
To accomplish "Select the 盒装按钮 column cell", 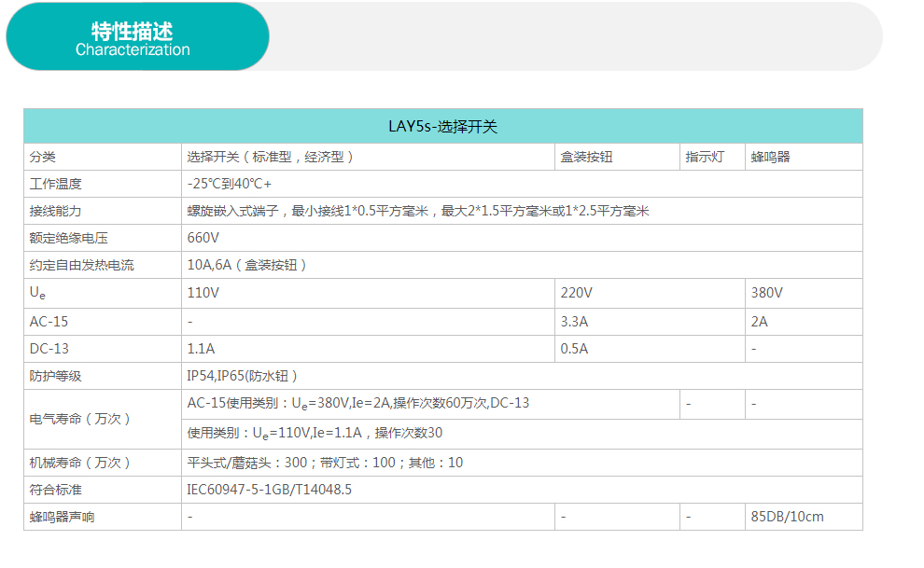I will point(586,157).
